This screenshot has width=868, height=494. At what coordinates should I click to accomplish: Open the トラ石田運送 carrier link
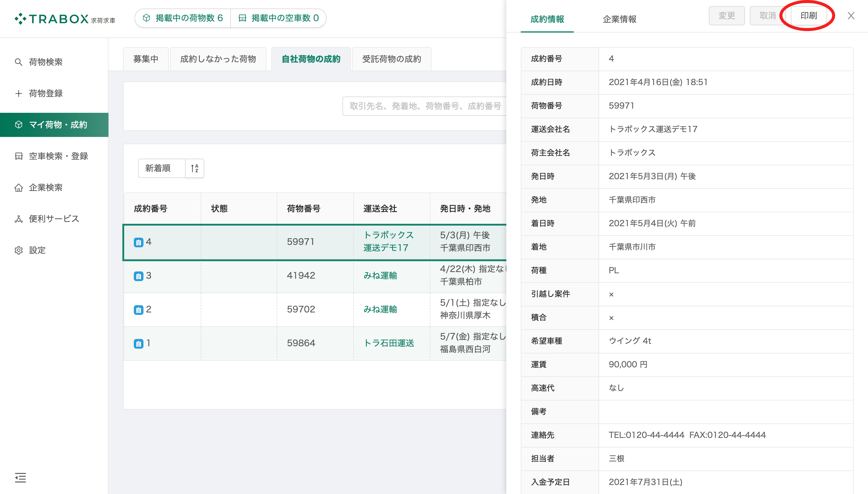[388, 343]
